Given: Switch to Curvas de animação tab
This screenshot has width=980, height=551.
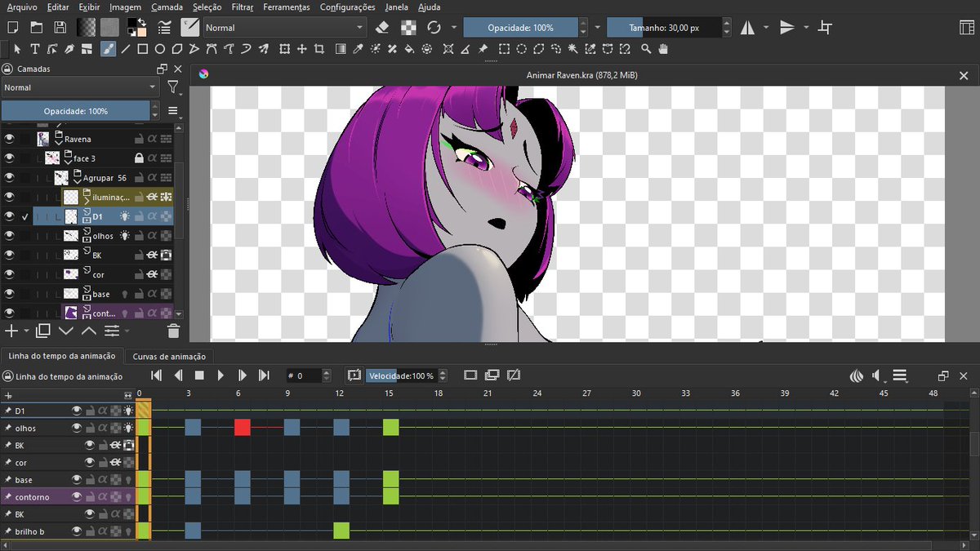Looking at the screenshot, I should coord(169,356).
